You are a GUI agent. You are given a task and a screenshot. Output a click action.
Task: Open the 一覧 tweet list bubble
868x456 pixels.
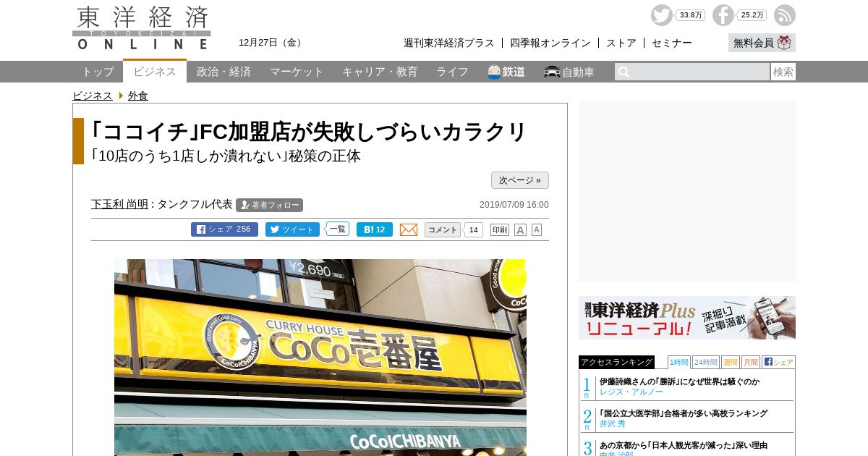(x=337, y=229)
